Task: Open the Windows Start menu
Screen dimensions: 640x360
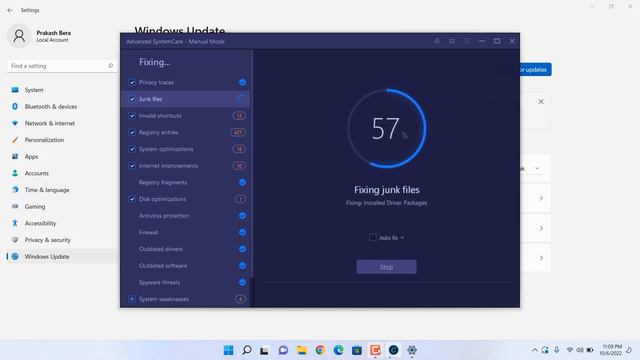Action: 229,350
